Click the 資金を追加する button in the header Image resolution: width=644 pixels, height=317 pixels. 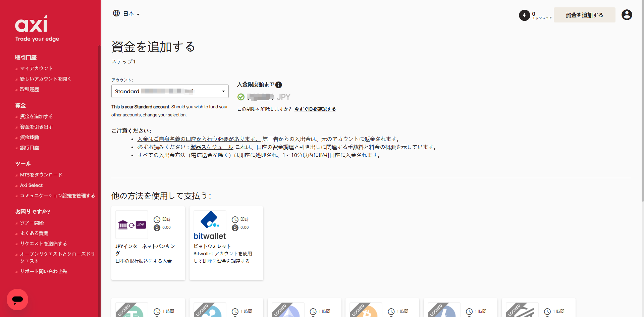click(x=584, y=15)
